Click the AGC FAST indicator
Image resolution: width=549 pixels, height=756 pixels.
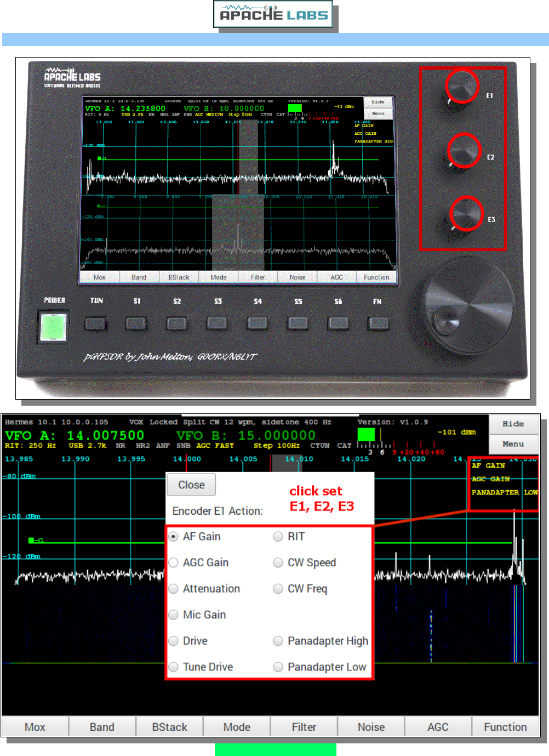pyautogui.click(x=215, y=446)
